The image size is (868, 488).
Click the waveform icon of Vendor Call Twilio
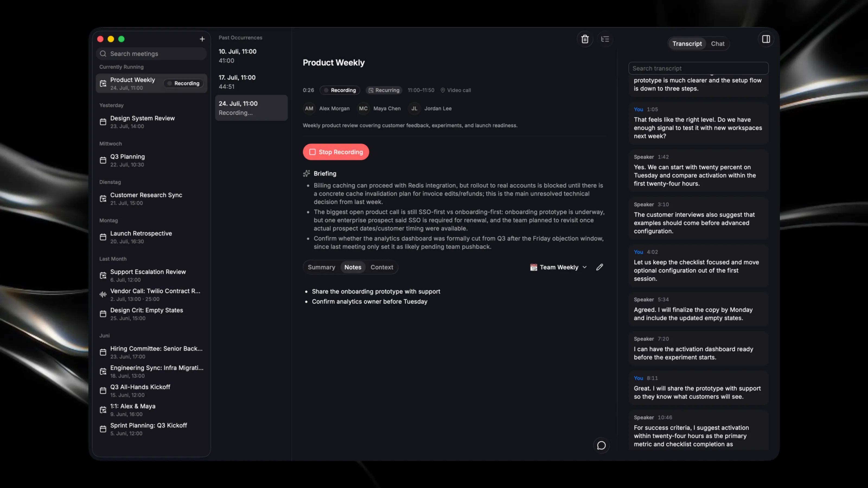[x=103, y=295]
